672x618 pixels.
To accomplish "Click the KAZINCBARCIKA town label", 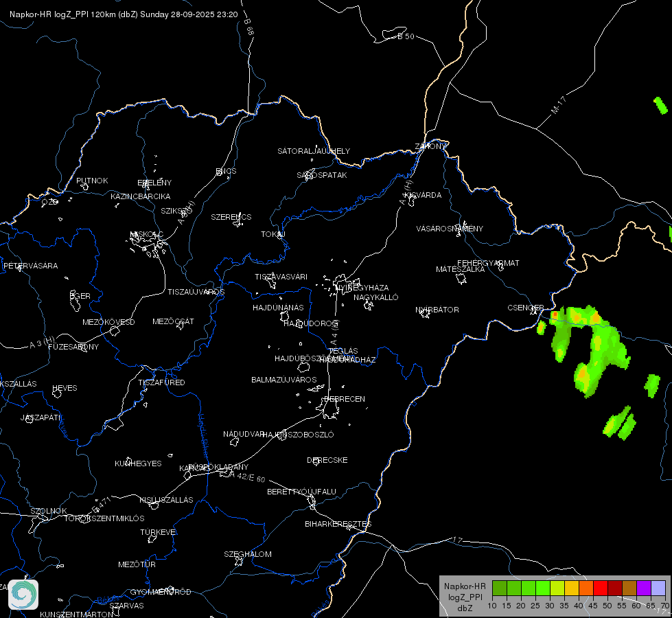I will pyautogui.click(x=141, y=196).
